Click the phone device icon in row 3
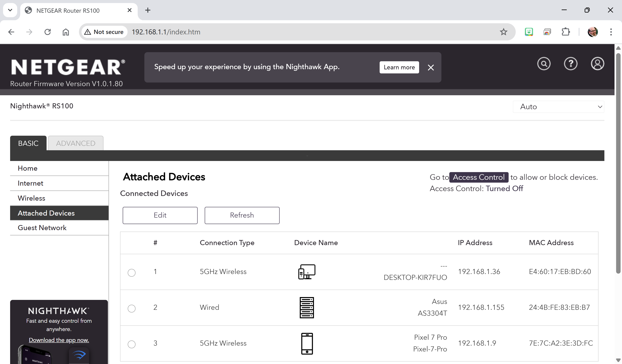Image resolution: width=622 pixels, height=364 pixels. tap(307, 344)
